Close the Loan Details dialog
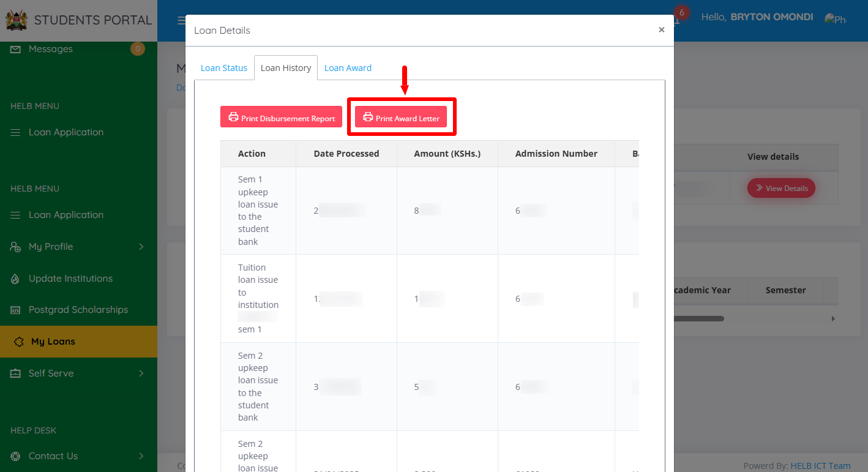This screenshot has height=472, width=868. click(661, 29)
